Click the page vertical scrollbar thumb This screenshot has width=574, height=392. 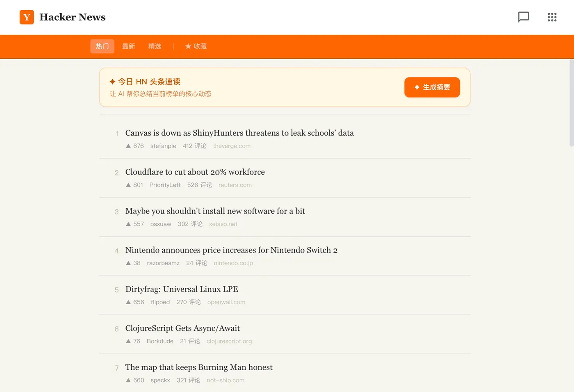point(572,103)
